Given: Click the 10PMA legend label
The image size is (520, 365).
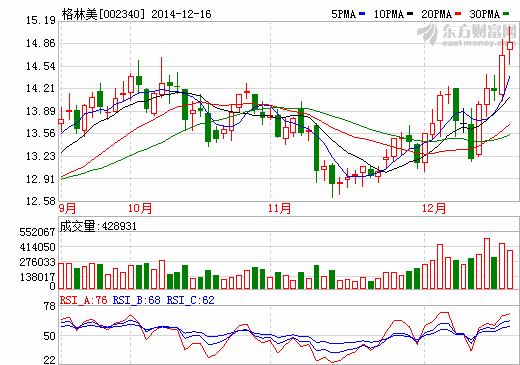Looking at the screenshot, I should click(x=389, y=14).
